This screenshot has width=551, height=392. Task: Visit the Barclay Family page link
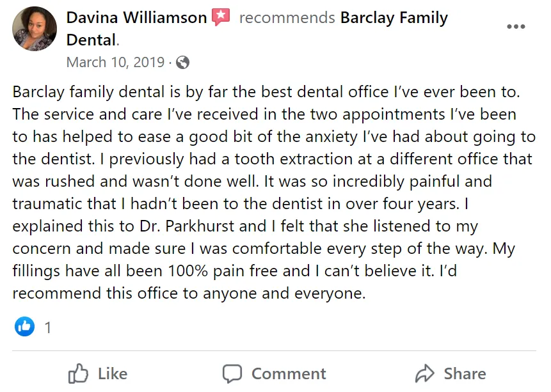394,18
